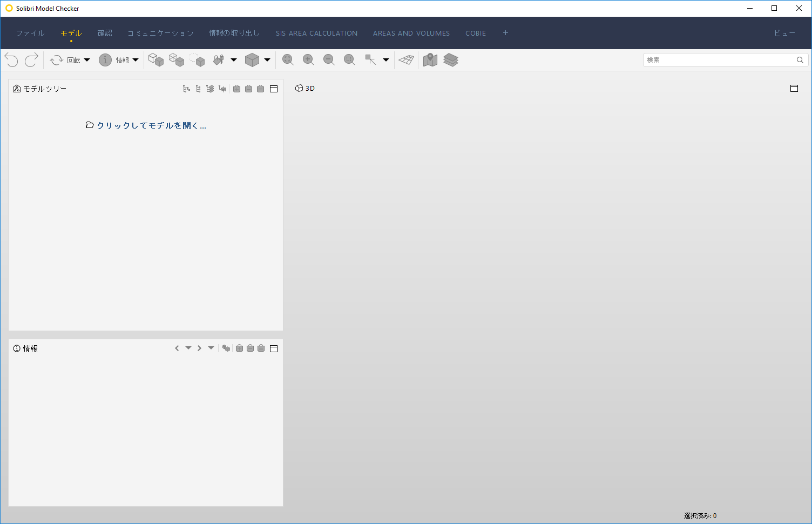
Task: Click first basket icon in モデルツリー panel
Action: click(236, 89)
